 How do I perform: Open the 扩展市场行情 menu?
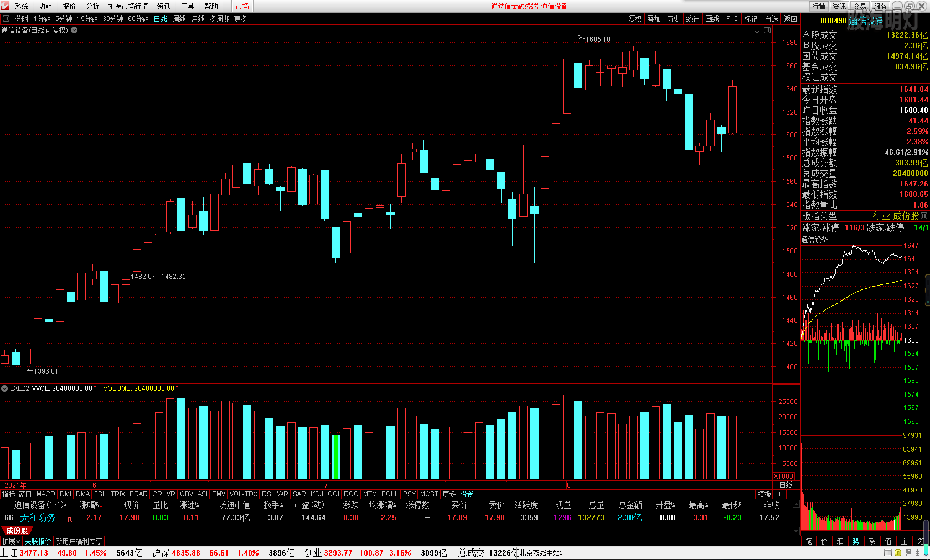[128, 6]
